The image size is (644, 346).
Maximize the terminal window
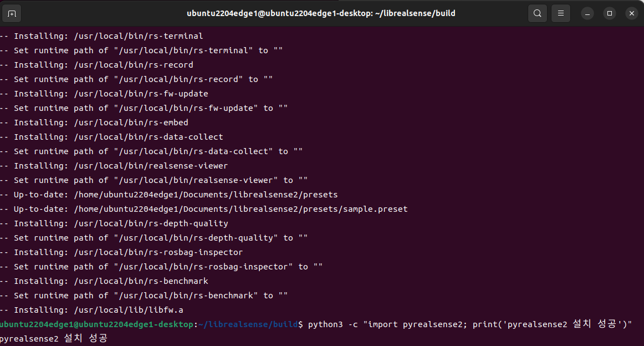pos(610,13)
